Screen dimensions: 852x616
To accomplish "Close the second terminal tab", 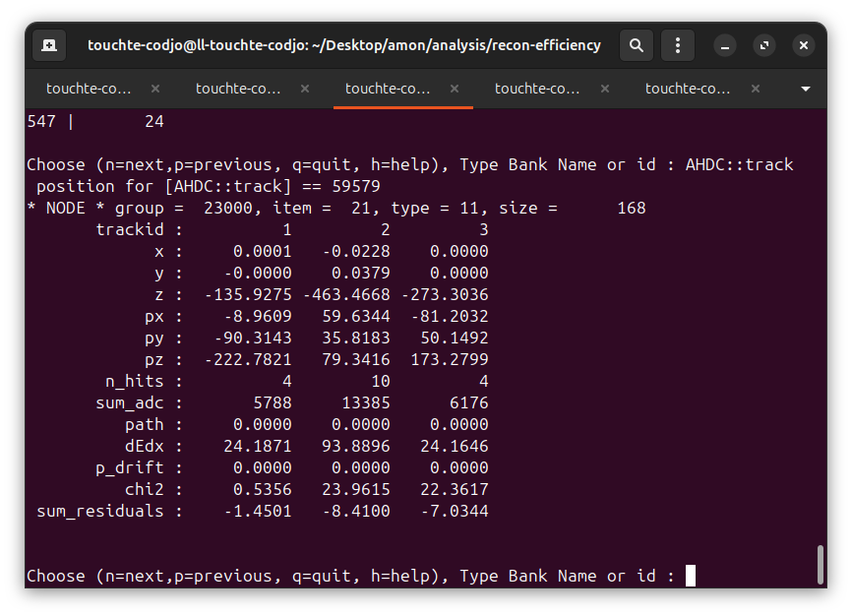I will point(305,89).
